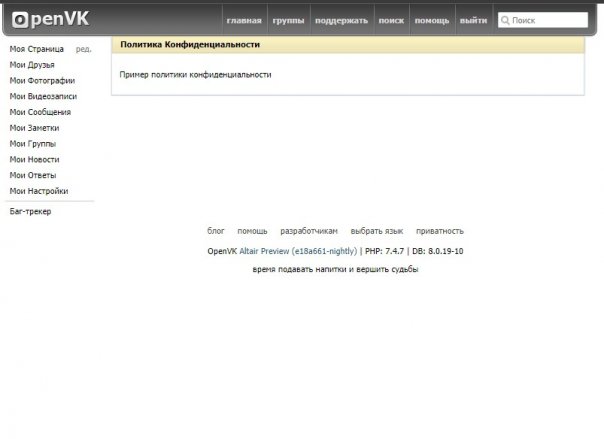
Task: Select поддержать in the header menu
Action: [342, 20]
